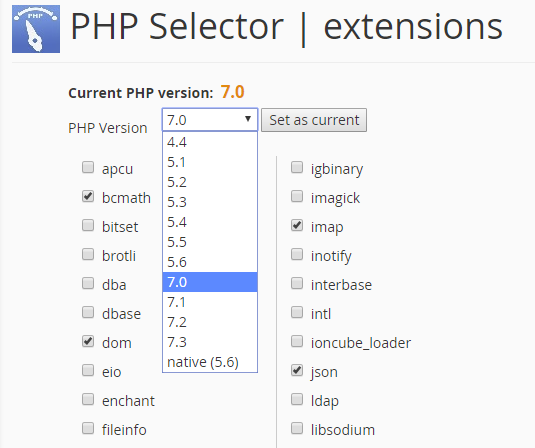The height and width of the screenshot is (448, 535).
Task: Uncheck the imap extension
Action: pyautogui.click(x=297, y=225)
